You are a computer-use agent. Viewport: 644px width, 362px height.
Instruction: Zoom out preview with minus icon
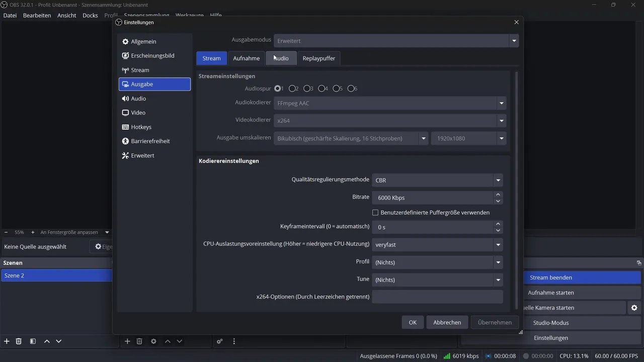(6, 232)
